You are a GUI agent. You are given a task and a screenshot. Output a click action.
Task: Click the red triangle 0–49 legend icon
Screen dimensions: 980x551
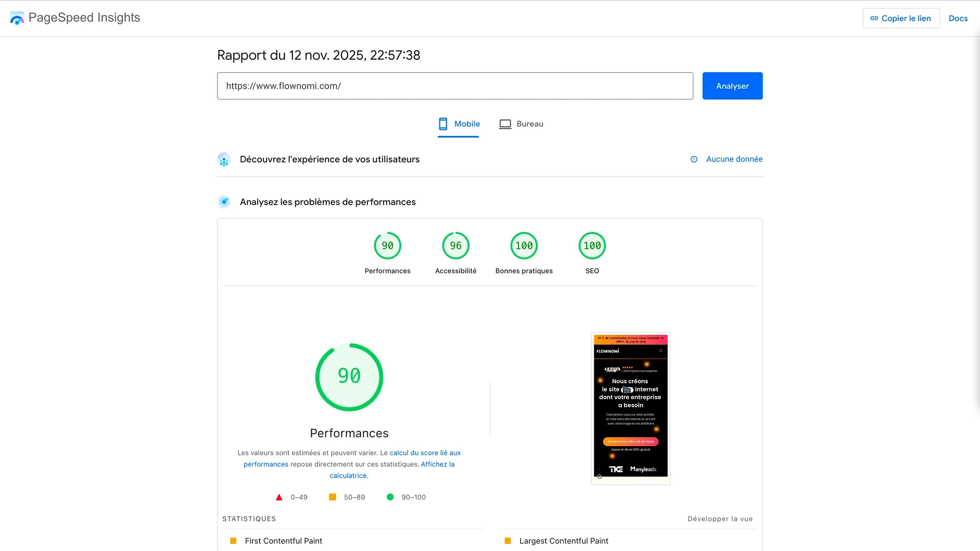pyautogui.click(x=279, y=497)
